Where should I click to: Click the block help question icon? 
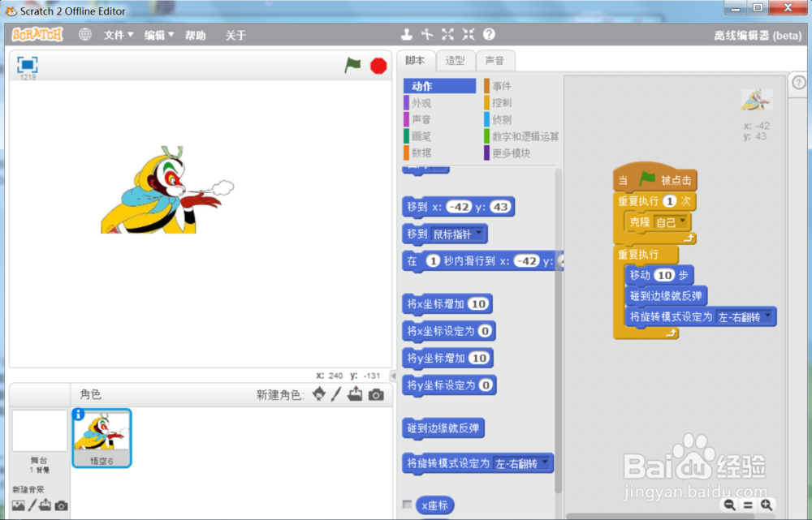(489, 35)
